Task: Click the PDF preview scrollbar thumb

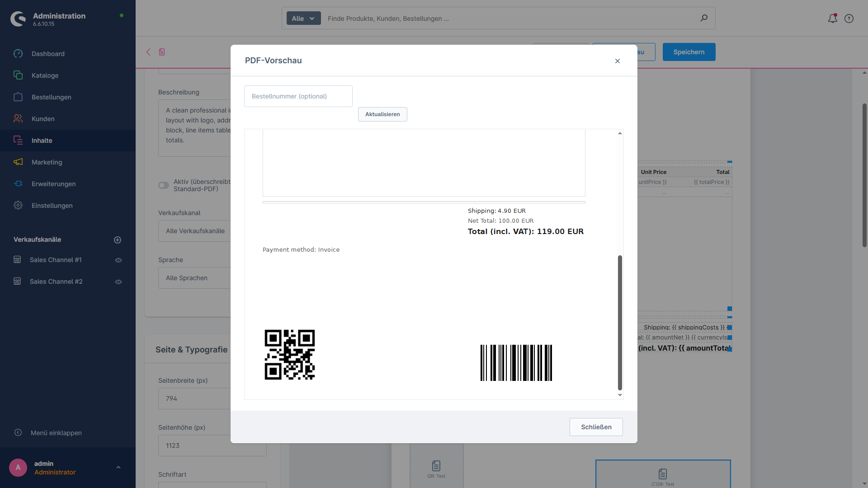Action: tap(620, 323)
